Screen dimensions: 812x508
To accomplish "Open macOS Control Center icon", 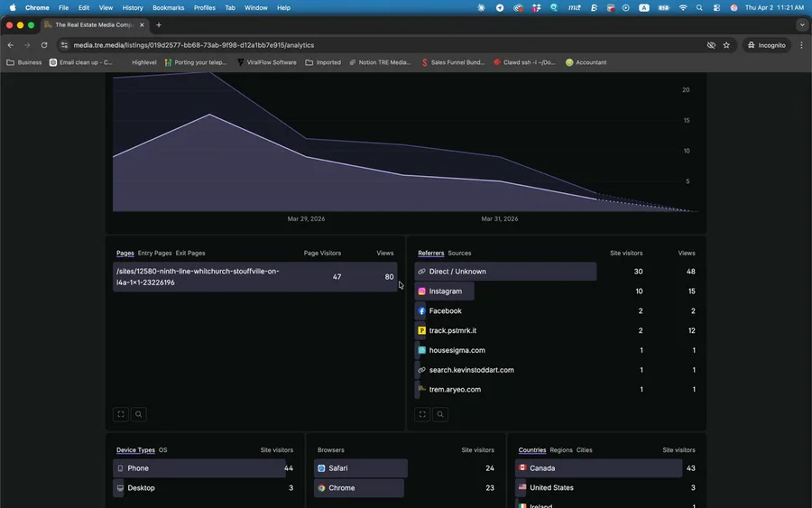I will [716, 8].
